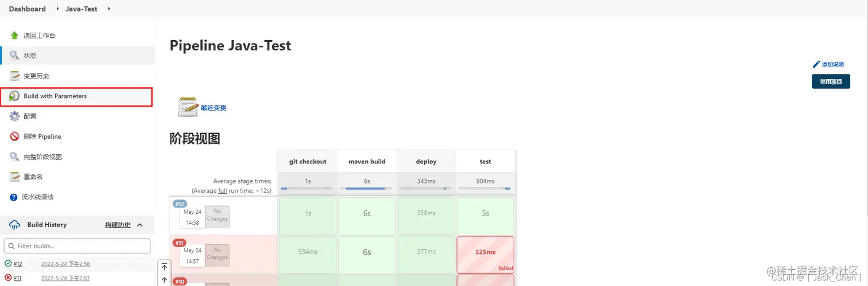Click the test stage average time bar
The image size is (868, 286).
[485, 189]
